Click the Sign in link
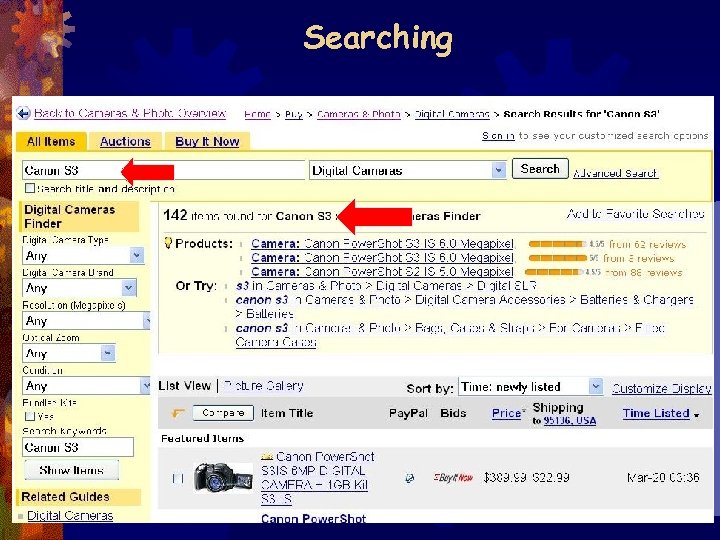Viewport: 720px width, 540px height. coord(498,135)
